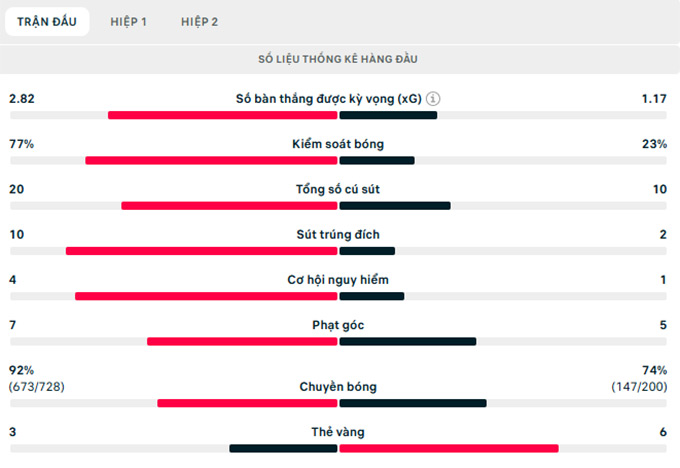Screen dimensions: 680x468
Task: Click the xG info icon
Action: (433, 99)
